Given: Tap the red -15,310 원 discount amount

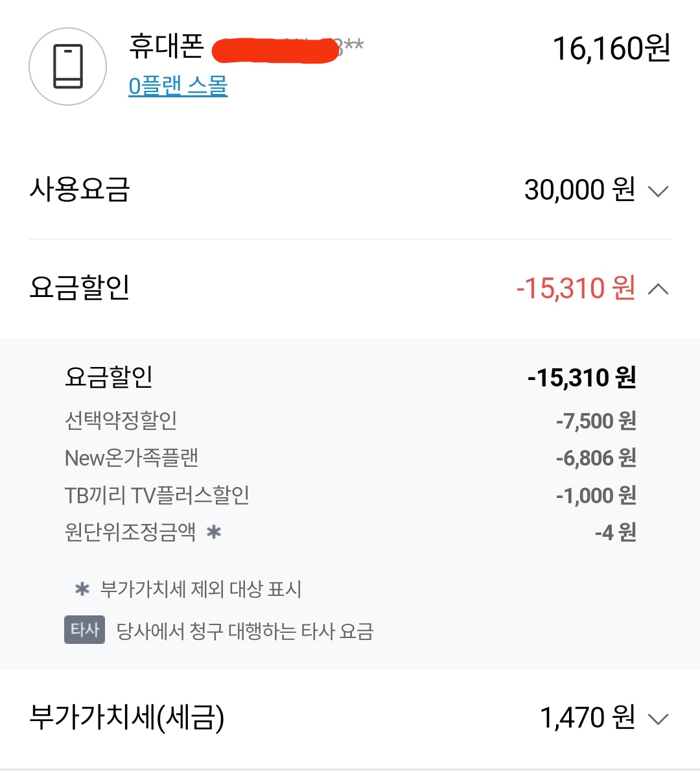Looking at the screenshot, I should (x=576, y=289).
